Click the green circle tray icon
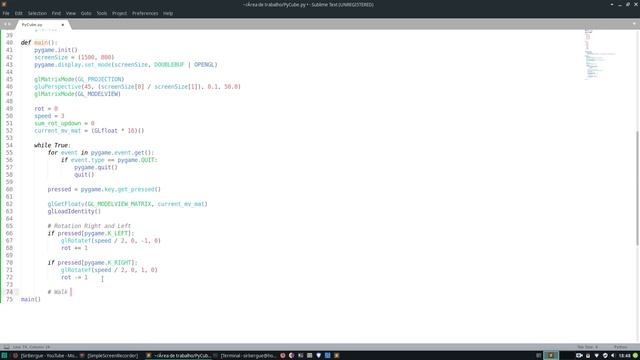Viewport: 640px width, 360px height. [x=635, y=356]
